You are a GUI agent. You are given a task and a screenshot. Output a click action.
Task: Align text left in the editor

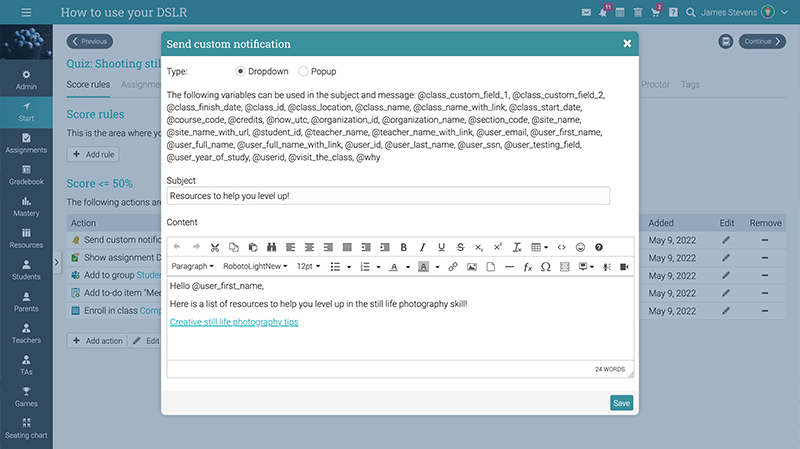coord(290,247)
